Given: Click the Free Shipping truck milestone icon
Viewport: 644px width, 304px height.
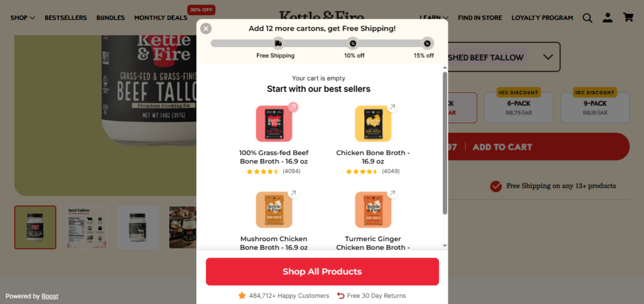Looking at the screenshot, I should pos(278,43).
